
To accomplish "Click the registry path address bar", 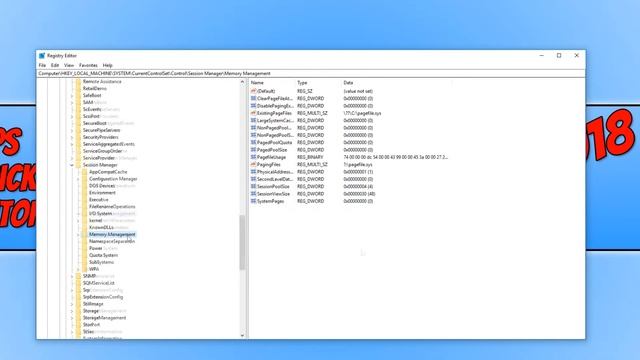I will click(x=310, y=73).
